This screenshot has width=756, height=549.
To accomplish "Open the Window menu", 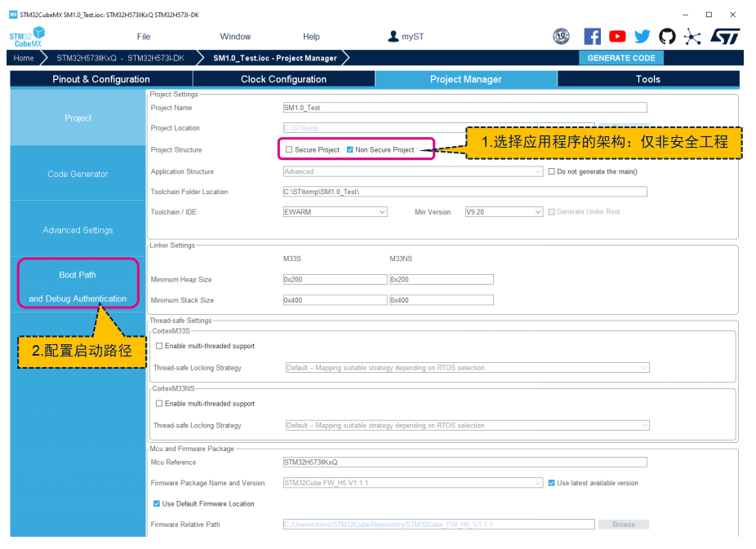I will coord(235,37).
